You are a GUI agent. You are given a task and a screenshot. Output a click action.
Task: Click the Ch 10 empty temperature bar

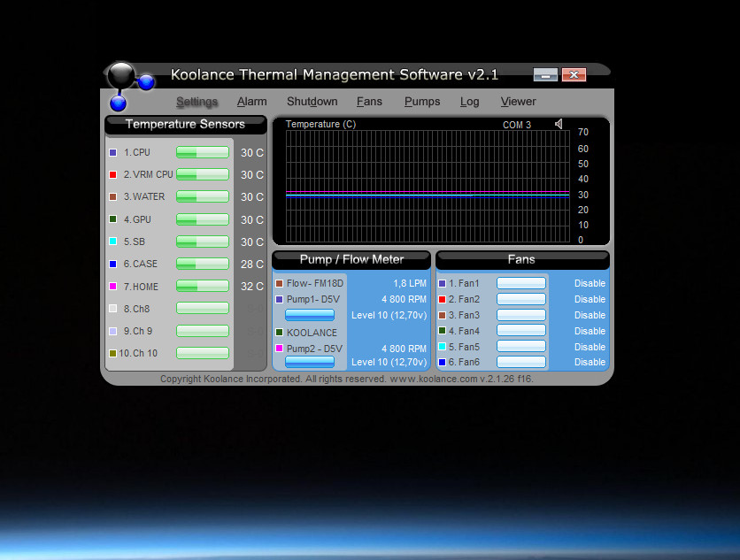[203, 353]
